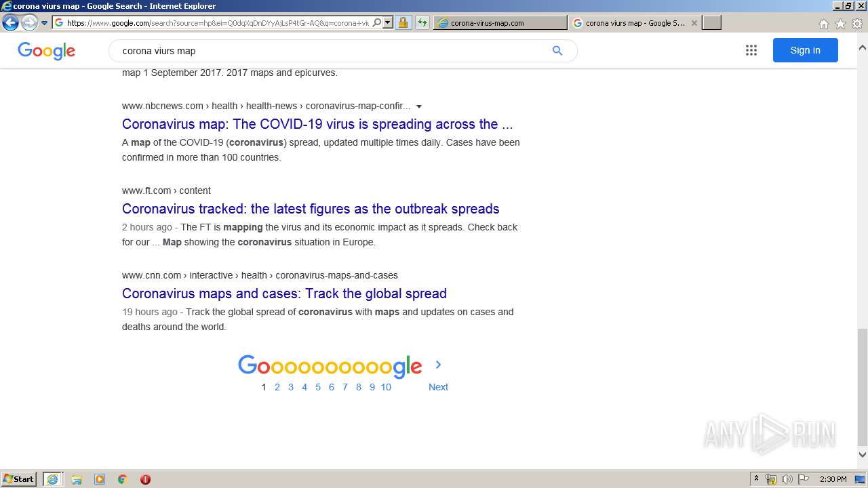This screenshot has height=488, width=868.
Task: Click the Next results link
Action: click(x=438, y=387)
